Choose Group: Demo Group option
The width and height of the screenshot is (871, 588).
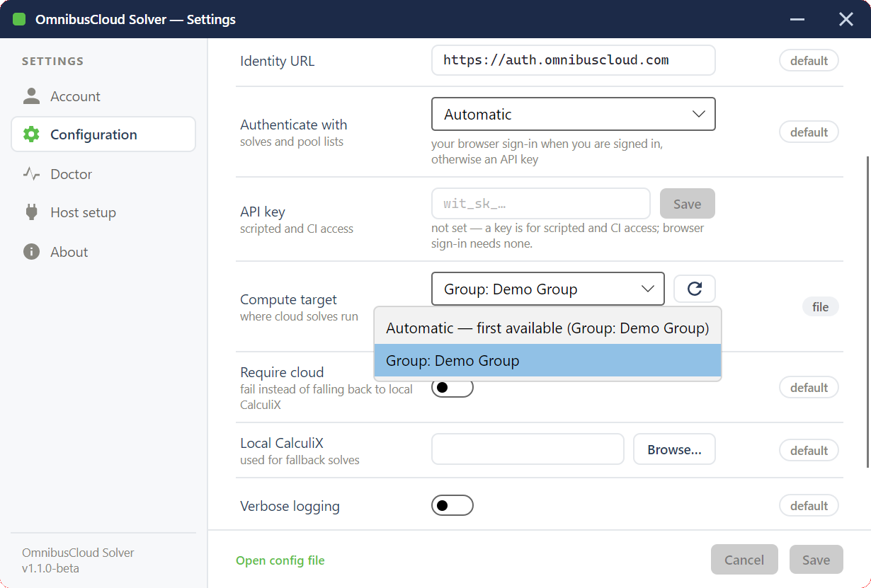pos(547,360)
